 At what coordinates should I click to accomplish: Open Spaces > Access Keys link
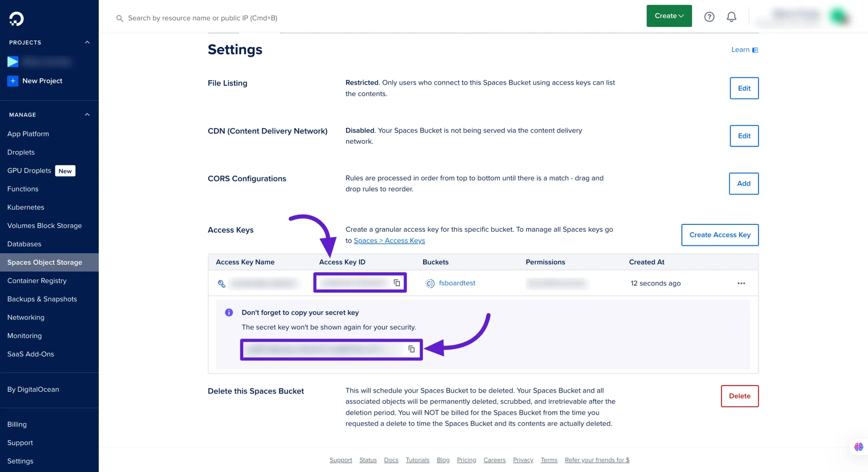[x=389, y=241]
